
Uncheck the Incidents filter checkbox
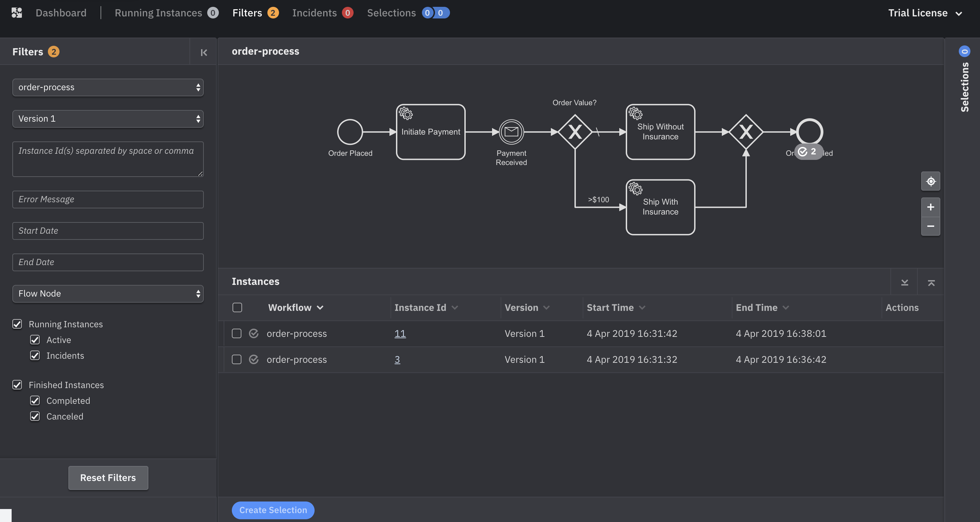tap(35, 356)
